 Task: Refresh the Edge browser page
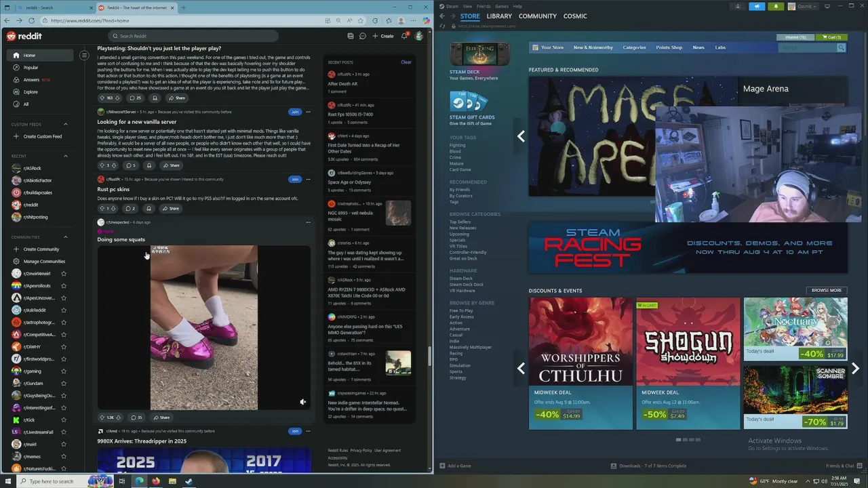point(31,21)
